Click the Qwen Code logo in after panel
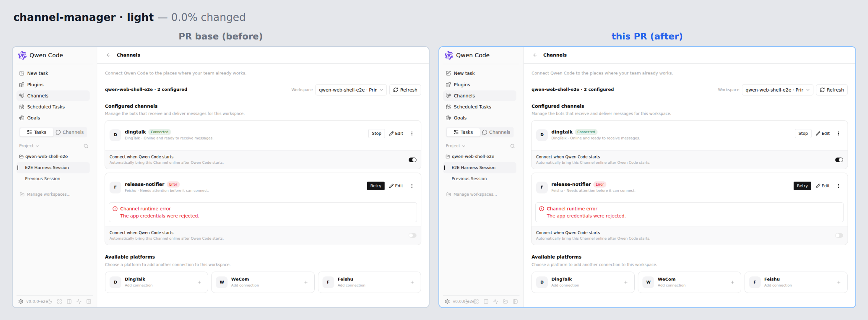The image size is (868, 320). point(449,55)
